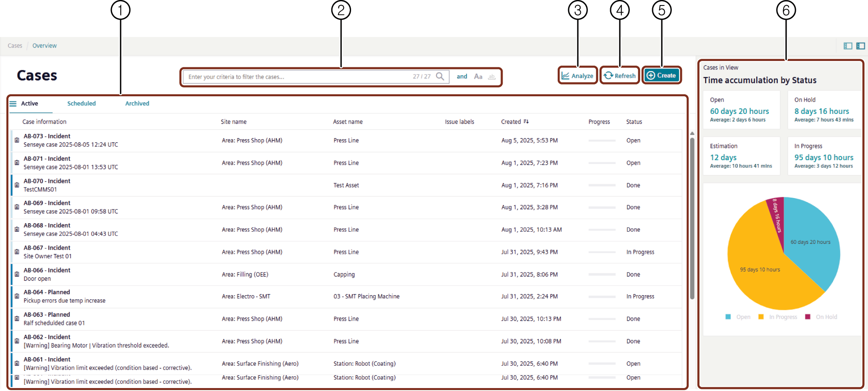Toggle case-sensitive Aa filter option

tap(478, 77)
